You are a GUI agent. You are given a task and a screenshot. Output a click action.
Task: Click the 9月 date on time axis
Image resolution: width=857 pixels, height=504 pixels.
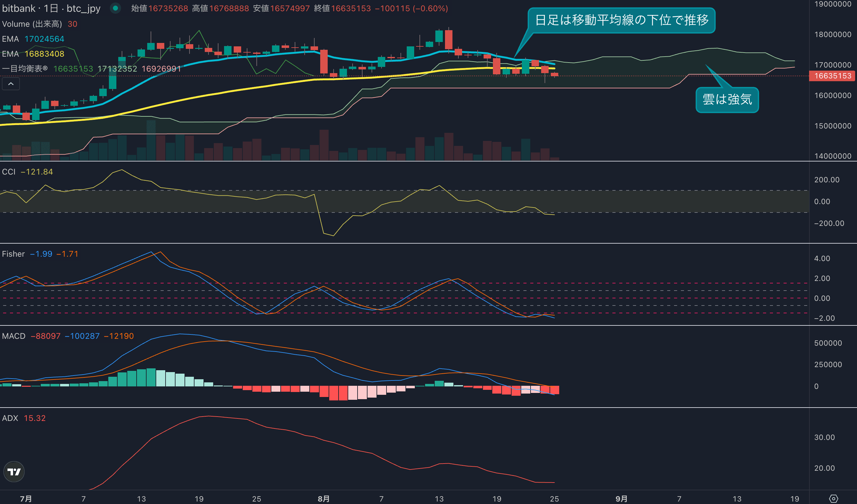point(621,499)
